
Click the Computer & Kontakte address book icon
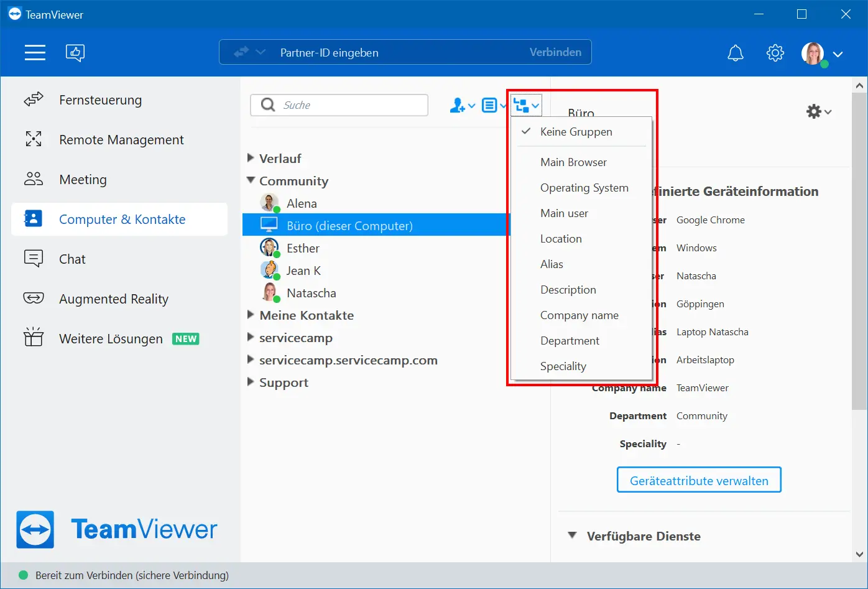(33, 219)
